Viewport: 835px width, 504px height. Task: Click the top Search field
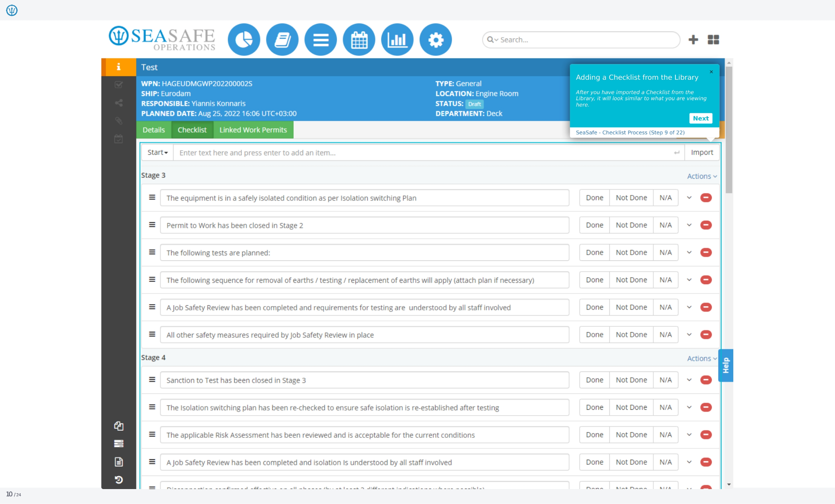[581, 40]
